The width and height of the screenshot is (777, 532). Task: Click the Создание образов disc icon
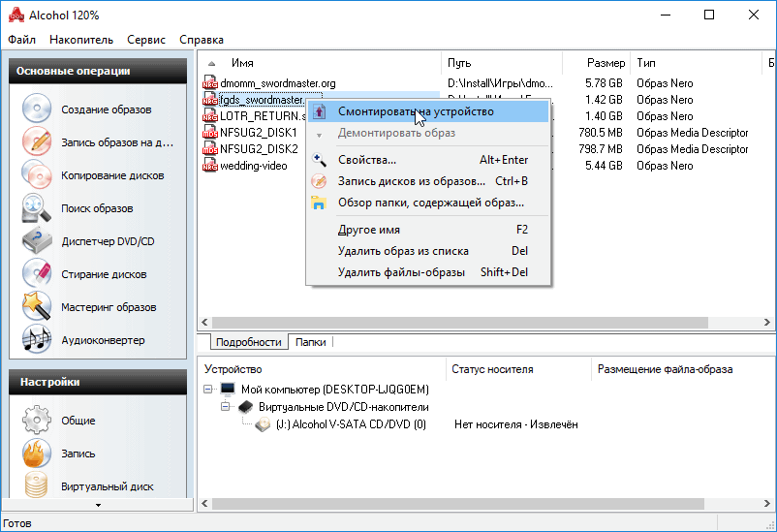click(x=37, y=110)
